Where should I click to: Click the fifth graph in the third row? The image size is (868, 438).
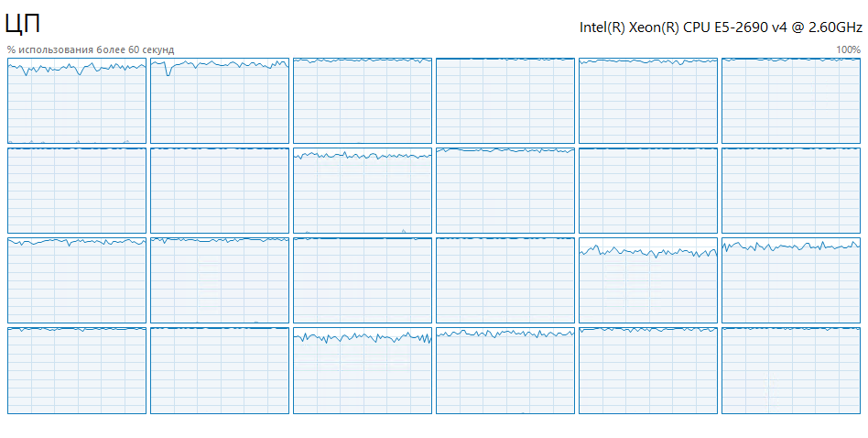pos(648,280)
